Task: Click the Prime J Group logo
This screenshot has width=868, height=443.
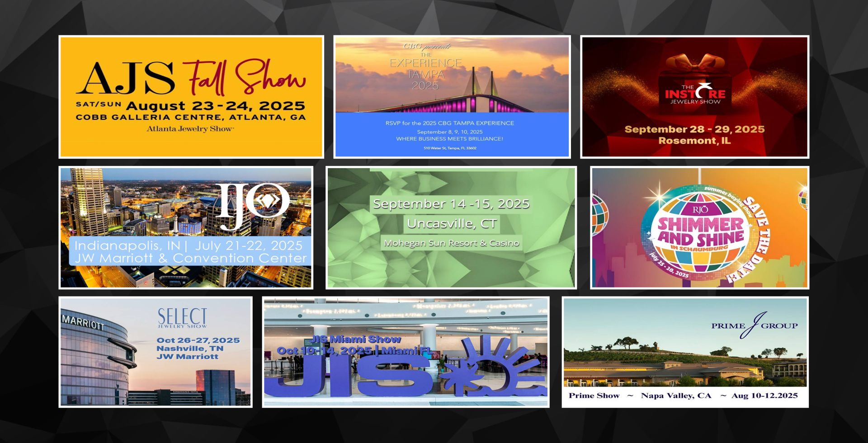Action: click(754, 325)
